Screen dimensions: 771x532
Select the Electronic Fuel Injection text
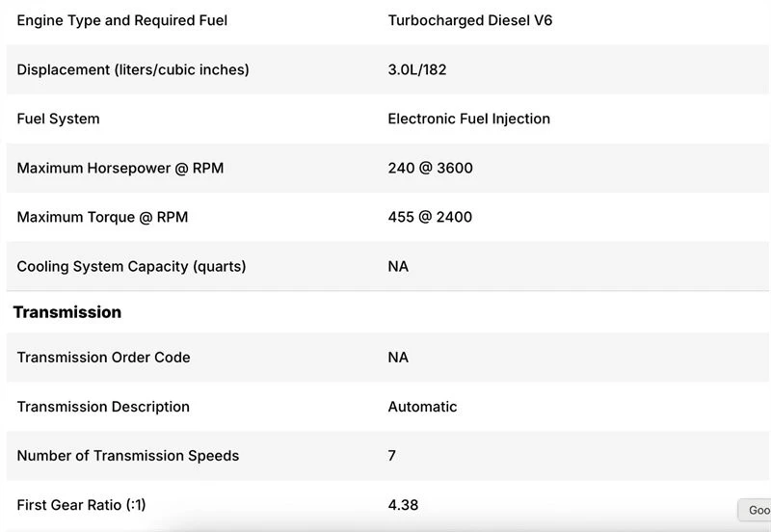pyautogui.click(x=469, y=119)
